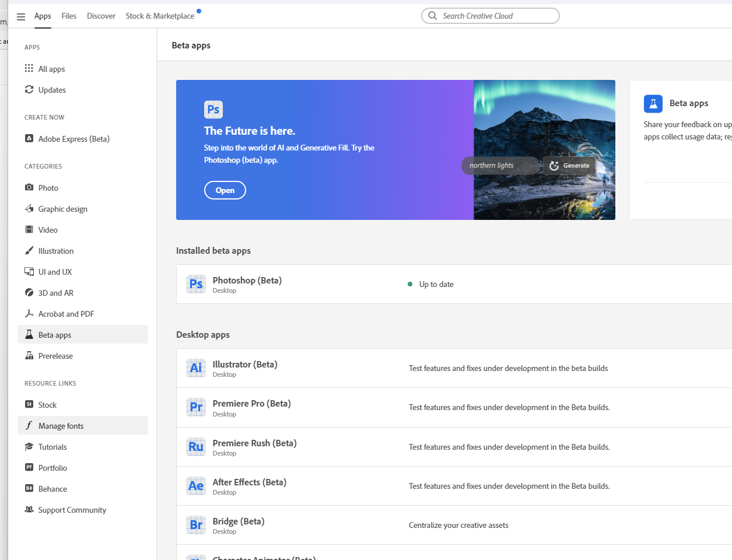This screenshot has width=732, height=560.
Task: Launch Adobe Express (Beta)
Action: pos(73,138)
